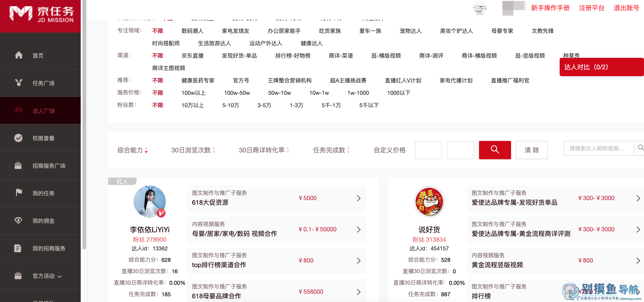Click the sidebar vertical scrollbar

point(84,125)
